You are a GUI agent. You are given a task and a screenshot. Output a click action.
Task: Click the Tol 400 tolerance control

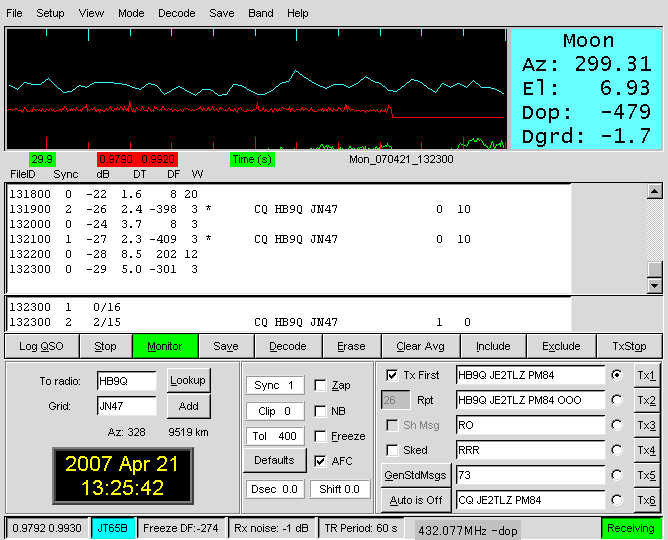[273, 436]
